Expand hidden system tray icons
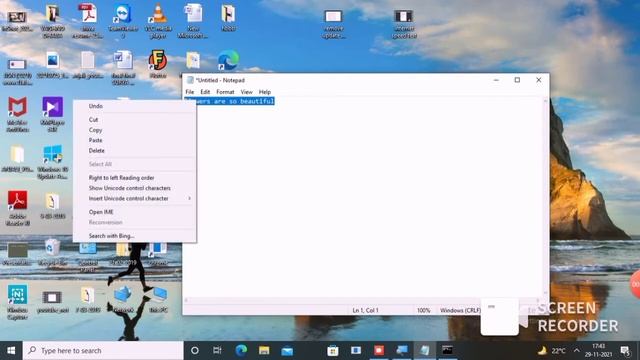The image size is (640, 360). (576, 350)
